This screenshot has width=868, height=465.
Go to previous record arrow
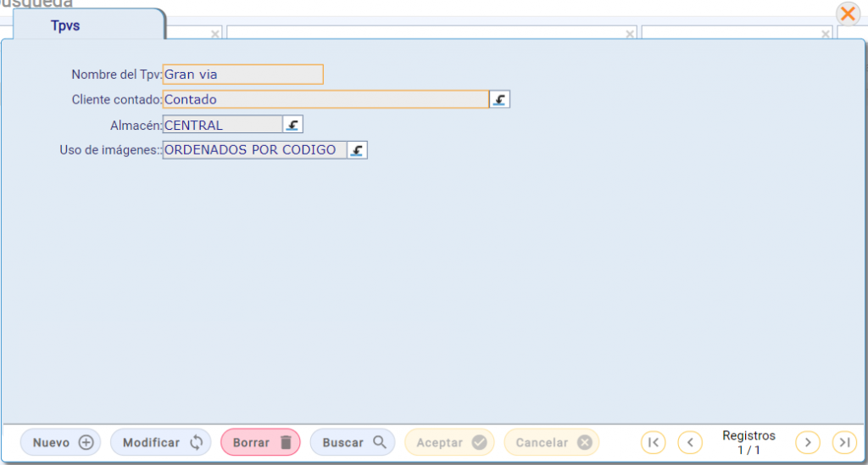pyautogui.click(x=690, y=442)
